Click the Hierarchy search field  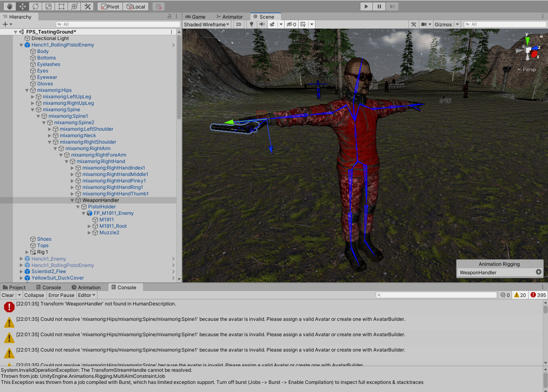[x=117, y=24]
